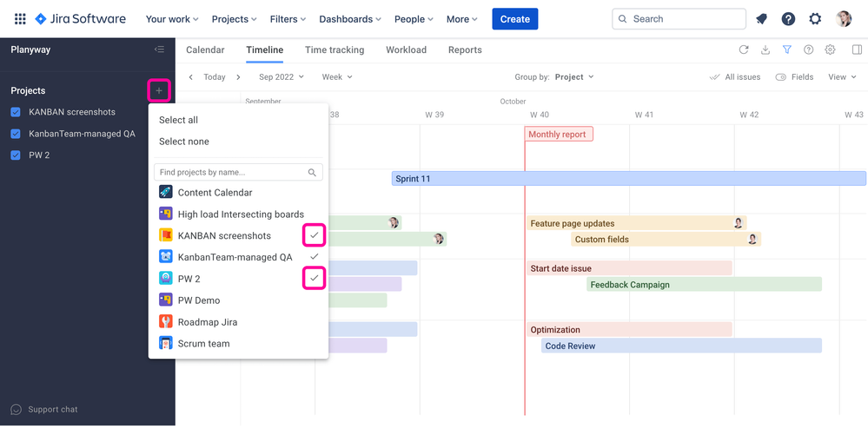Image resolution: width=868 pixels, height=429 pixels.
Task: Open the Sprint 11 timeline bar
Action: pyautogui.click(x=629, y=179)
